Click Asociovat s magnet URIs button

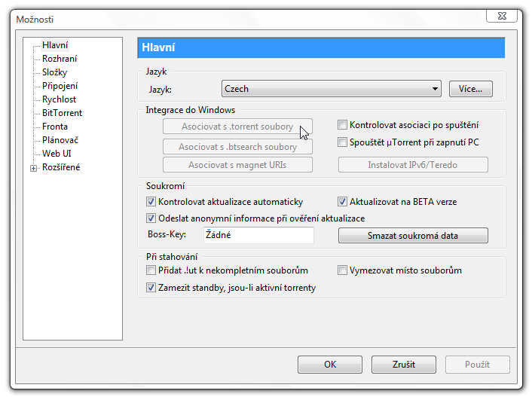coord(237,164)
